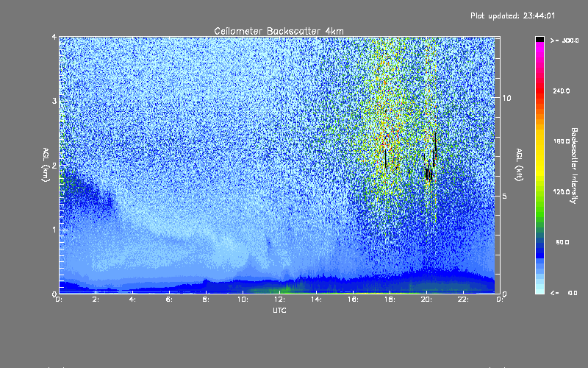Click the '240.0' colorbar value
This screenshot has height=368, width=588.
(x=562, y=91)
